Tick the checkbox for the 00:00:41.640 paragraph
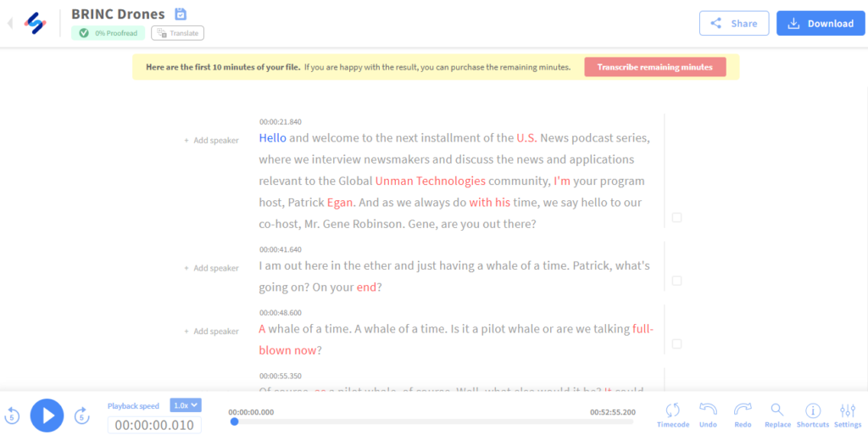 (x=676, y=281)
